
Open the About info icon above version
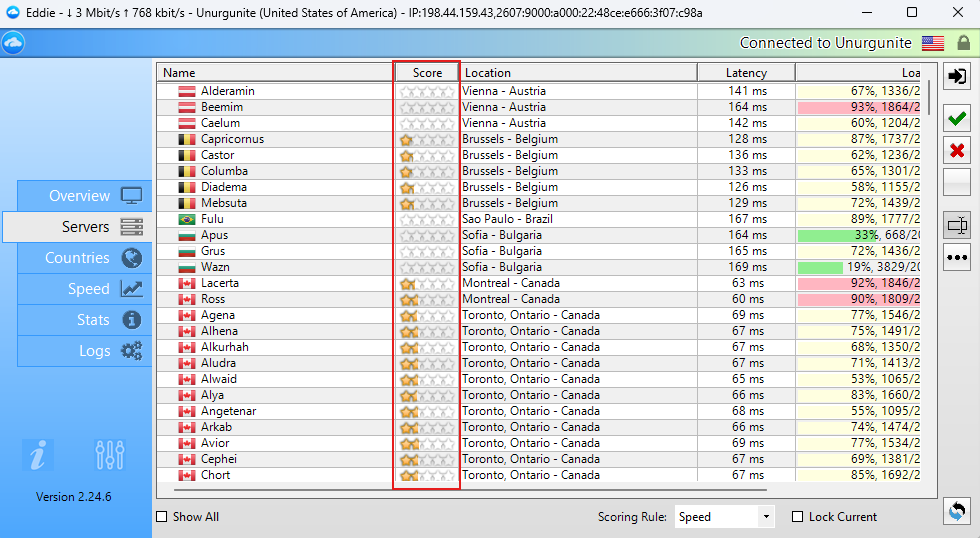click(x=38, y=454)
